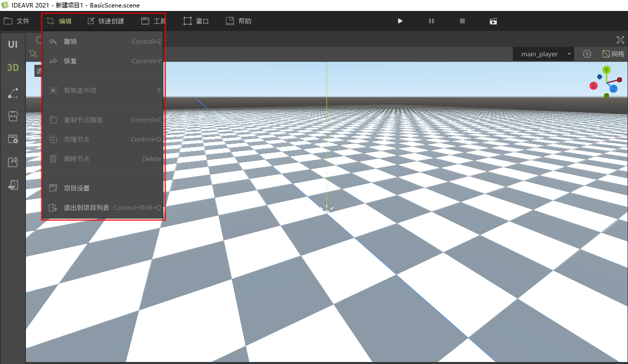Open the 窗口 menu

coord(196,21)
